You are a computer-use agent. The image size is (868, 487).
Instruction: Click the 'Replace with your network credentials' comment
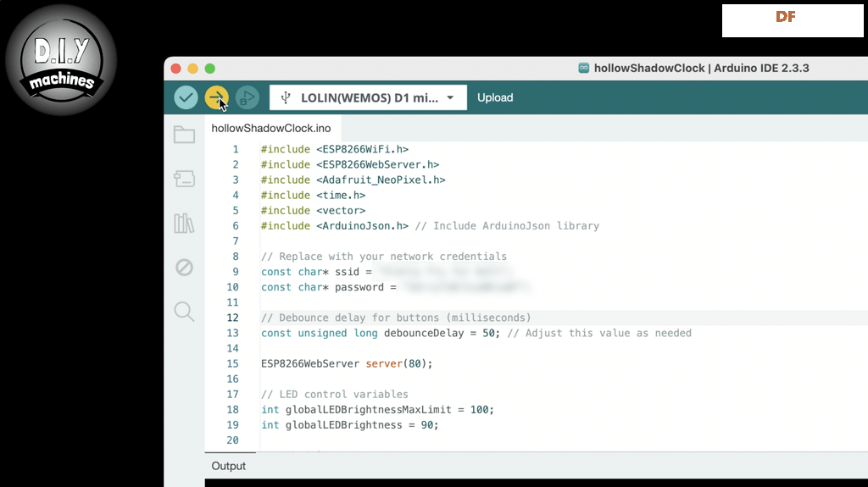(x=384, y=257)
